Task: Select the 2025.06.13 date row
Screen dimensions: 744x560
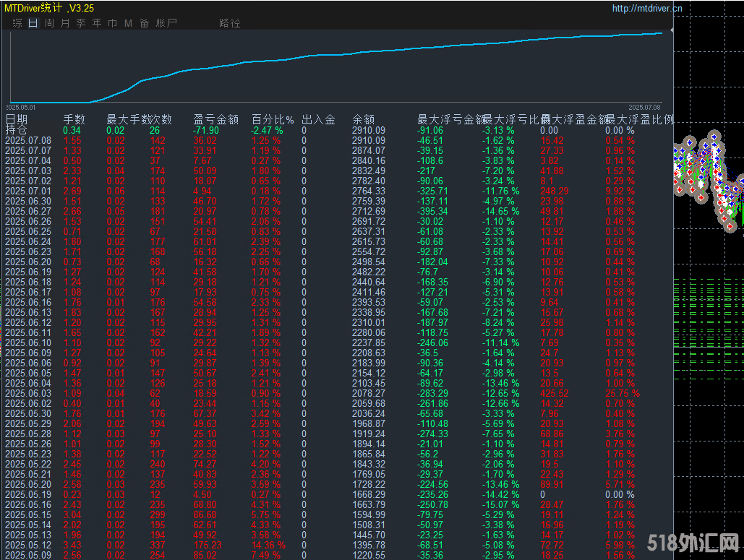Action: (28, 312)
